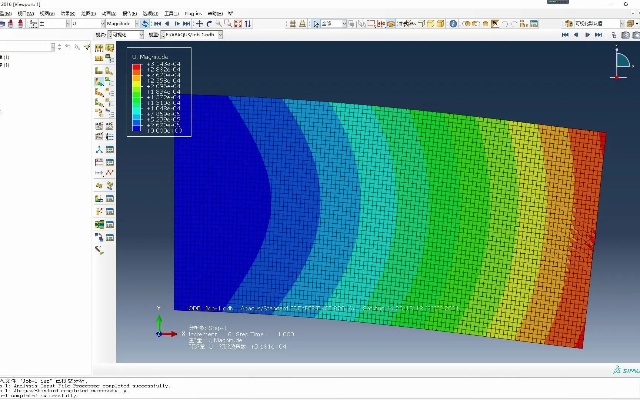The image size is (640, 400).
Task: Toggle the second yellow perspective view icon
Action: pyautogui.click(x=302, y=24)
